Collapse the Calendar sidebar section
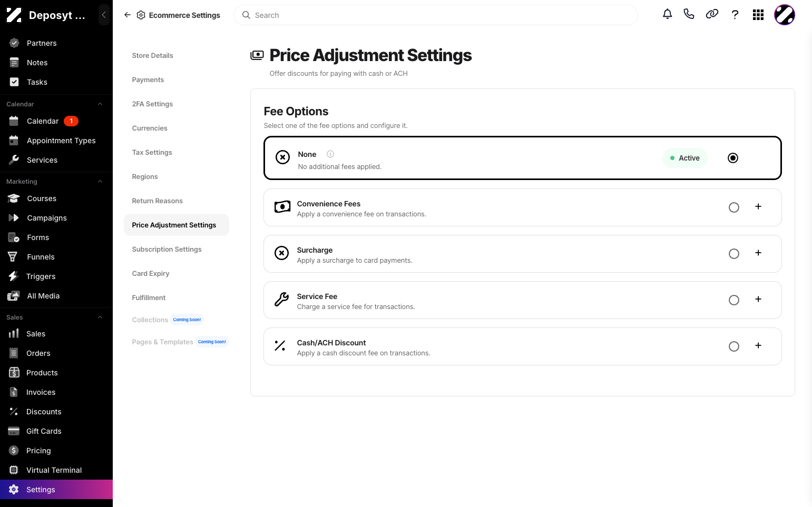 100,104
